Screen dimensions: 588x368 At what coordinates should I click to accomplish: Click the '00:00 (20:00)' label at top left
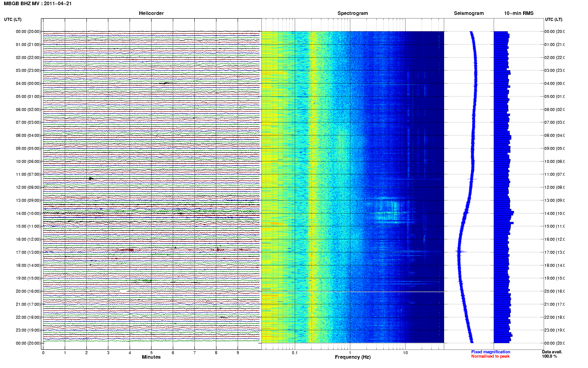[28, 31]
